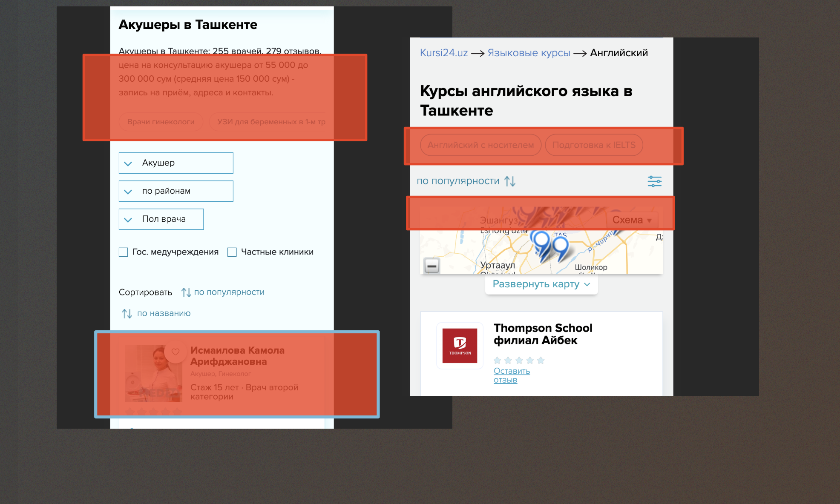Select the Подготовка к IELTS tag

coord(593,145)
